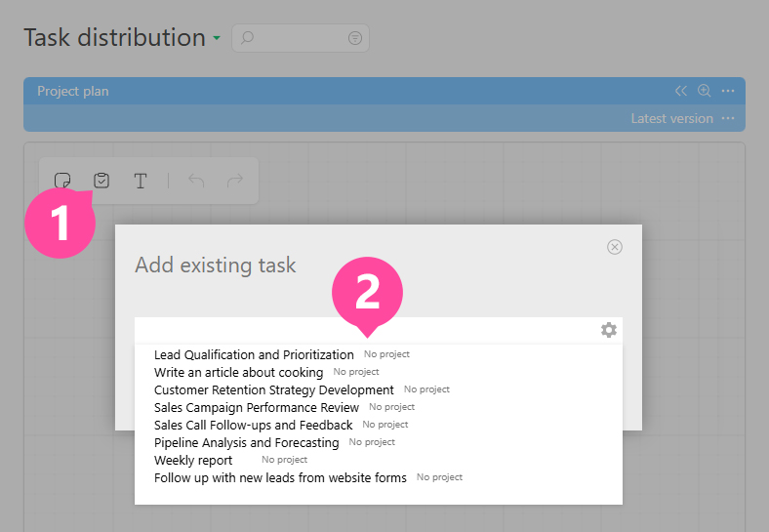Select the Weekly report task
This screenshot has height=532, width=769.
193,461
